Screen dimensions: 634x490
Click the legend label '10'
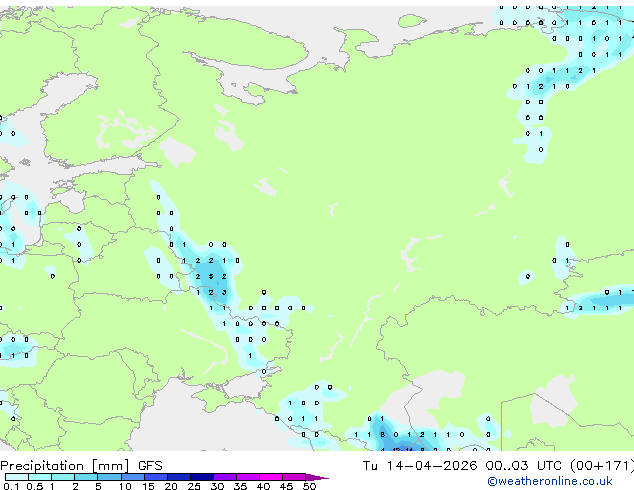[125, 486]
